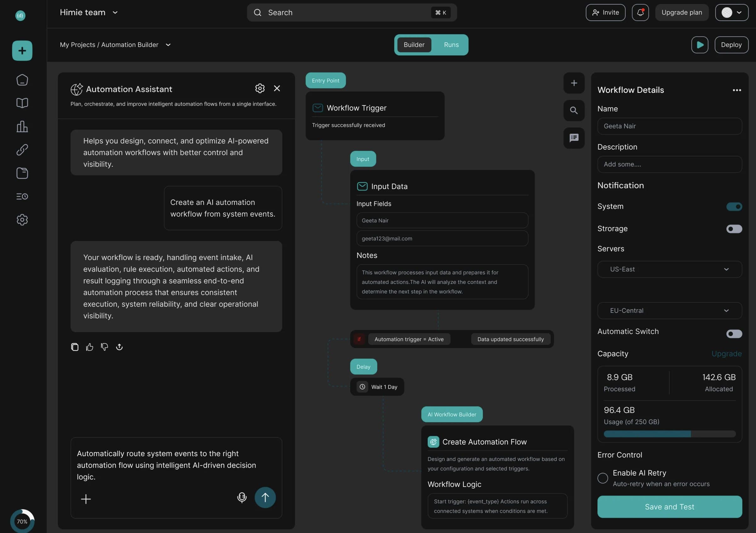Give thumbs down to the response
Screen dimensions: 756x533
tap(104, 347)
